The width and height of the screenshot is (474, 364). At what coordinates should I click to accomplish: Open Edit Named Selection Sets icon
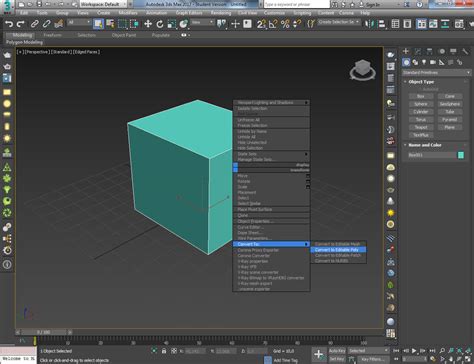[x=311, y=24]
